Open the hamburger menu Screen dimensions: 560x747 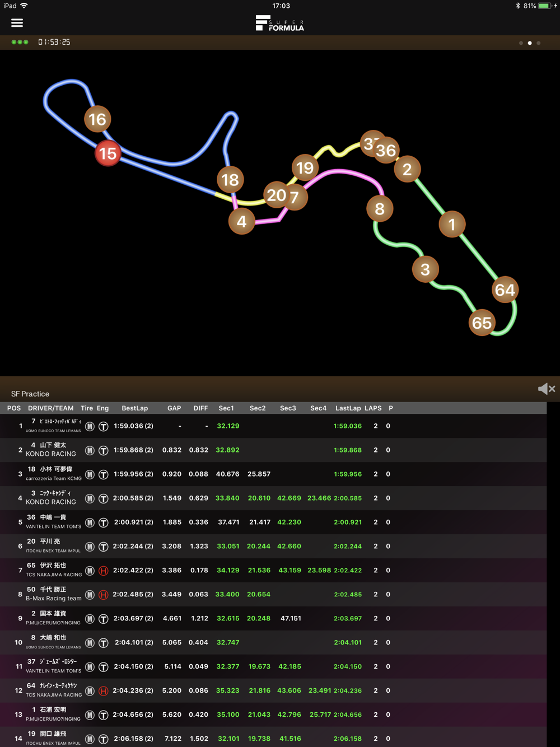[17, 23]
